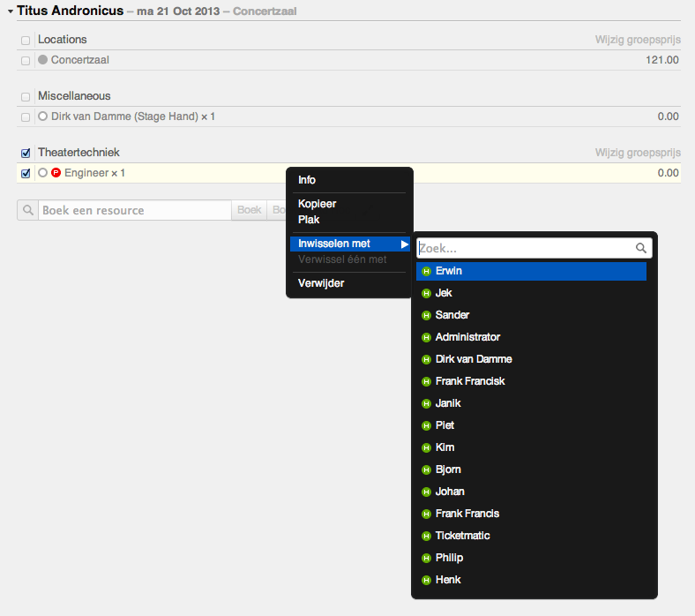Image resolution: width=695 pixels, height=616 pixels.
Task: Click the green icon next to Henk
Action: [x=426, y=580]
